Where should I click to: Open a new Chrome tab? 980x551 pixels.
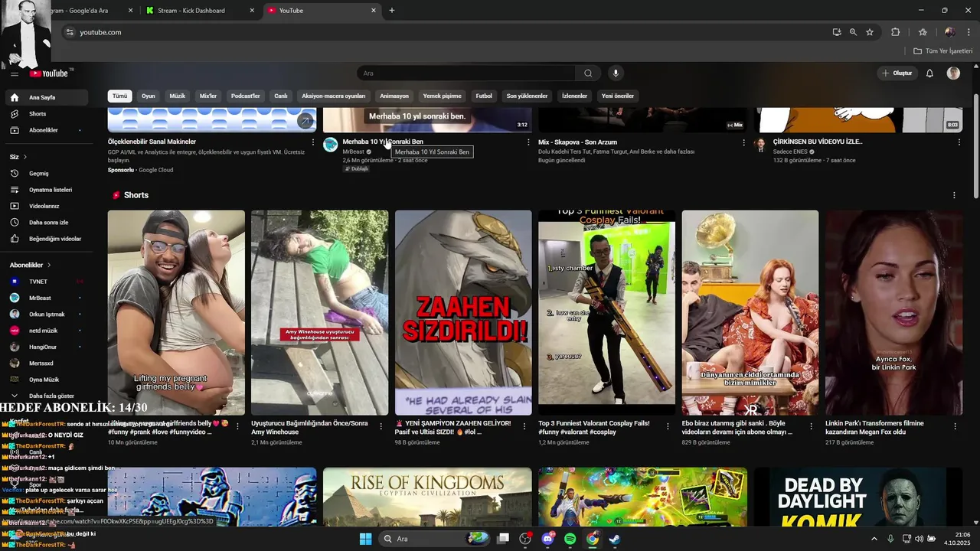(392, 11)
